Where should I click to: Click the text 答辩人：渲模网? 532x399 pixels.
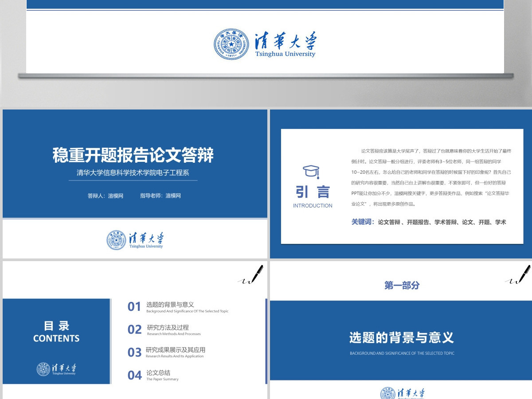point(106,196)
